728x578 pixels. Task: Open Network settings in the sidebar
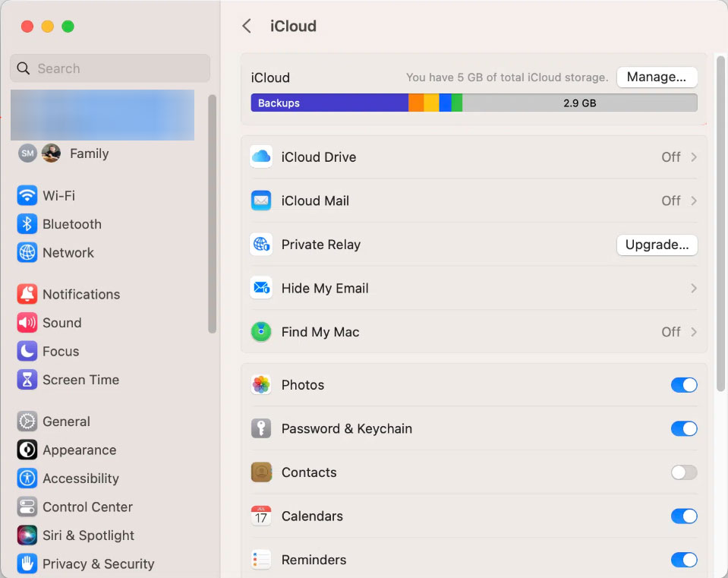27,252
